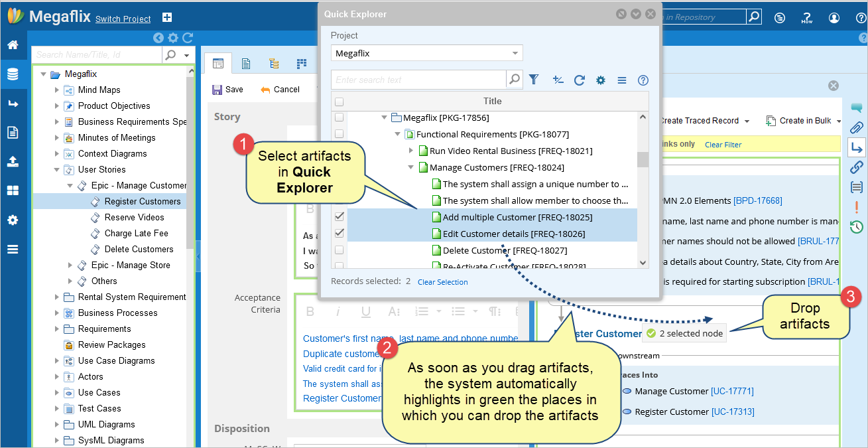Open the documents icon in left sidebar
Image resolution: width=868 pixels, height=448 pixels.
click(13, 132)
